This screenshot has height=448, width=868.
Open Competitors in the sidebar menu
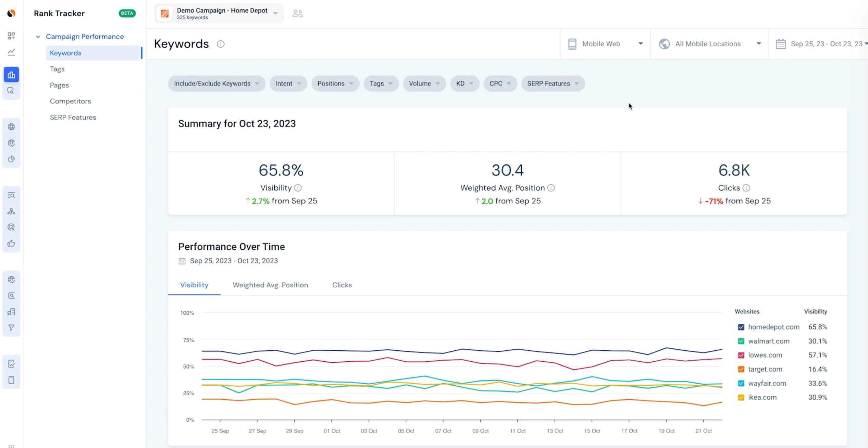70,101
